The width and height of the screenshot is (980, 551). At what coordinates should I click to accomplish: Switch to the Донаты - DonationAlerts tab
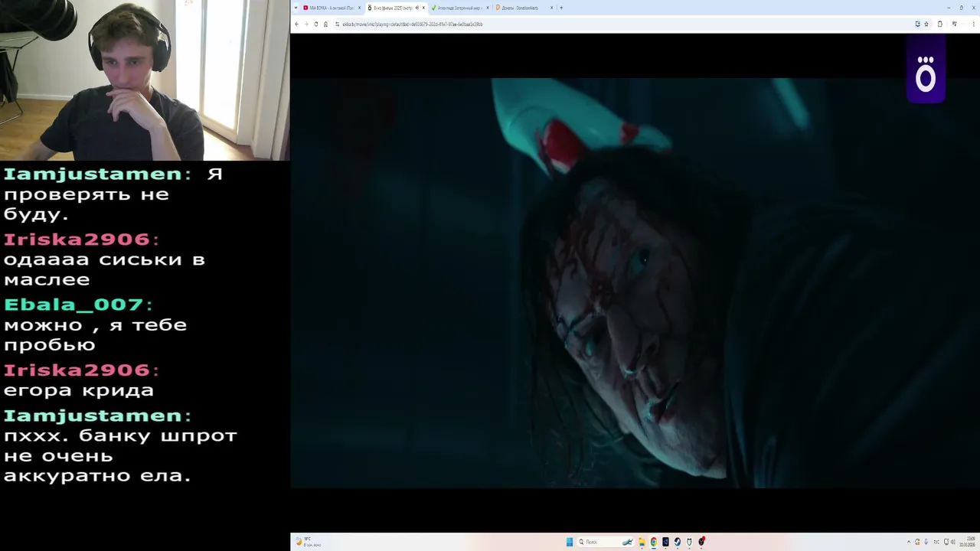pos(524,8)
